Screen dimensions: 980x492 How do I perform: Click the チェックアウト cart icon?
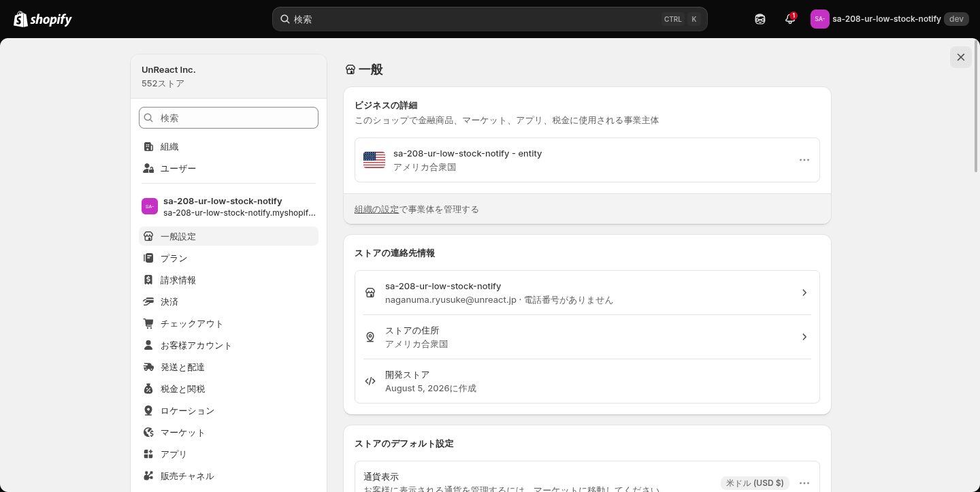pyautogui.click(x=148, y=324)
